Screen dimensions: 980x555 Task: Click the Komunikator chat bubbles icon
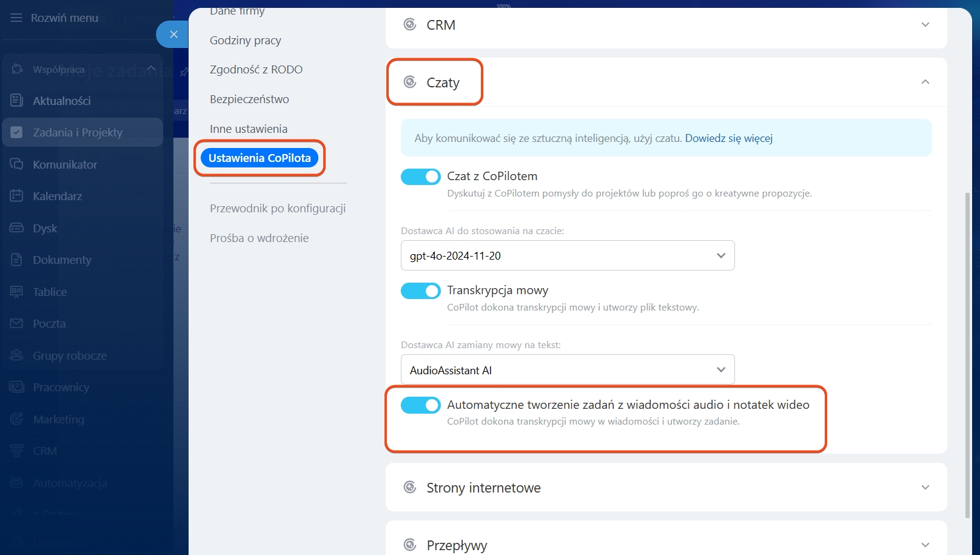pos(17,164)
